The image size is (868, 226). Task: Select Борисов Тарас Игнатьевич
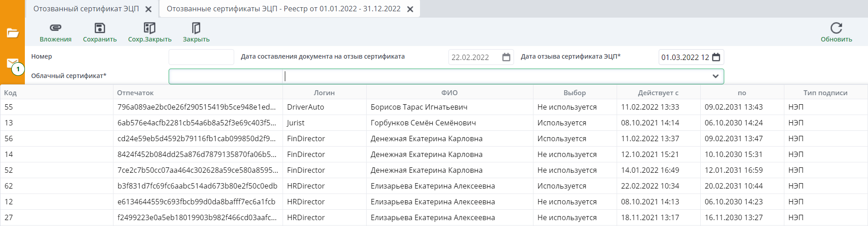(x=419, y=107)
